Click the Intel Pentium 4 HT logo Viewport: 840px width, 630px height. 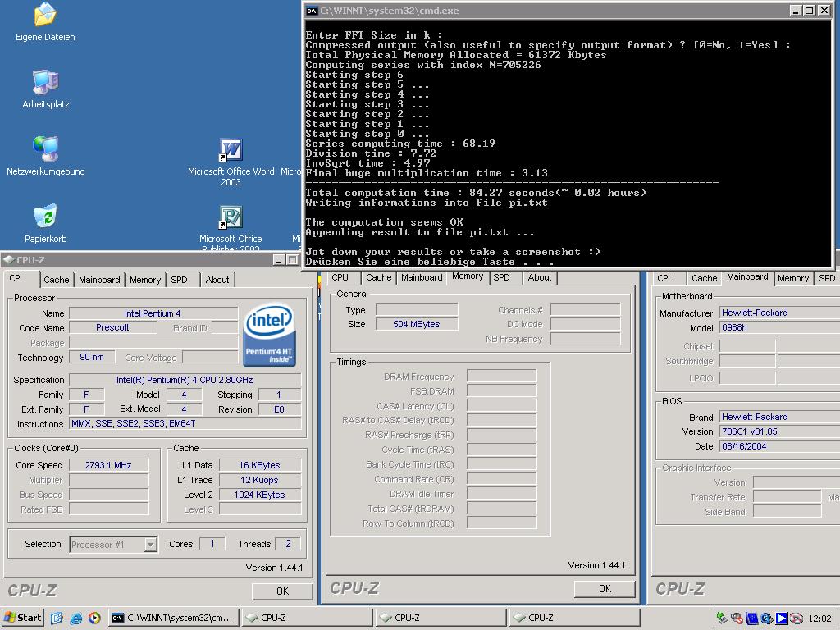click(x=269, y=335)
